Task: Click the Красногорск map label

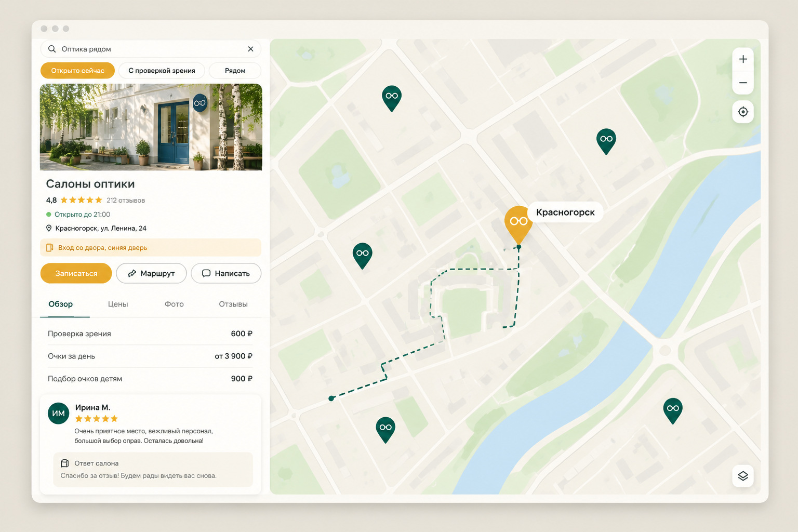Action: pos(565,212)
